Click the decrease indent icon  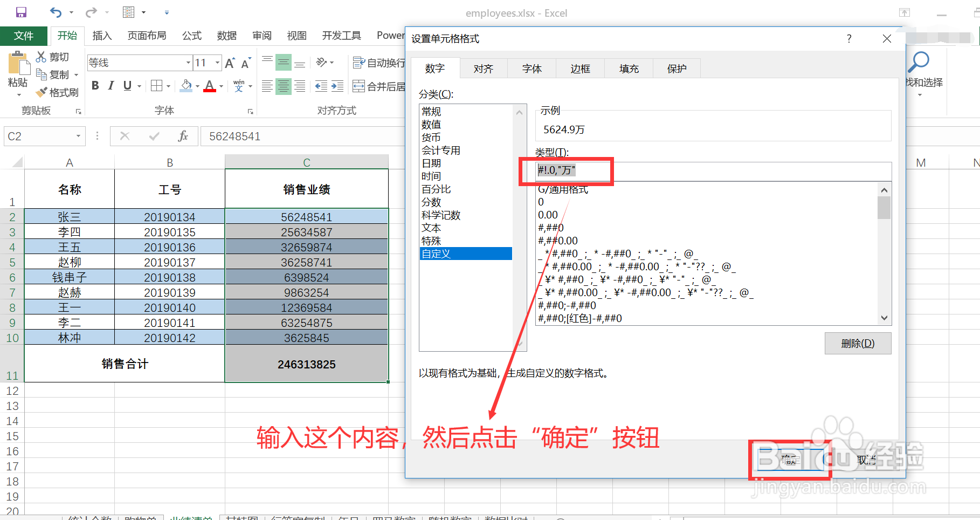click(x=321, y=86)
